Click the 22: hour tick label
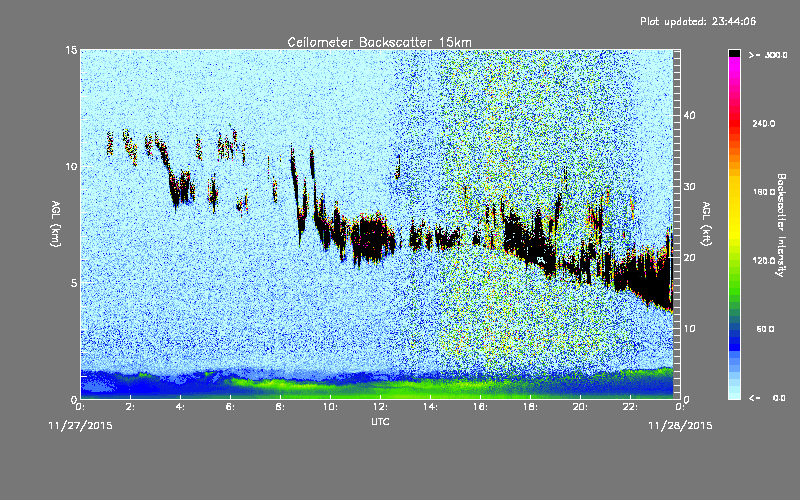 (x=630, y=407)
